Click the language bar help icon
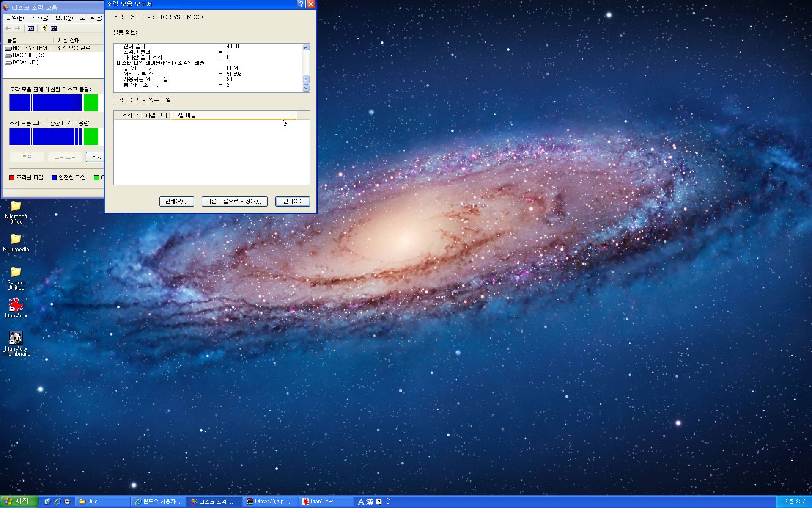 point(379,502)
